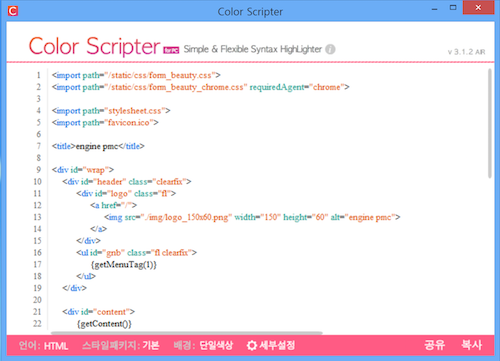Click the div id="logo" class="fl" line

click(x=126, y=194)
